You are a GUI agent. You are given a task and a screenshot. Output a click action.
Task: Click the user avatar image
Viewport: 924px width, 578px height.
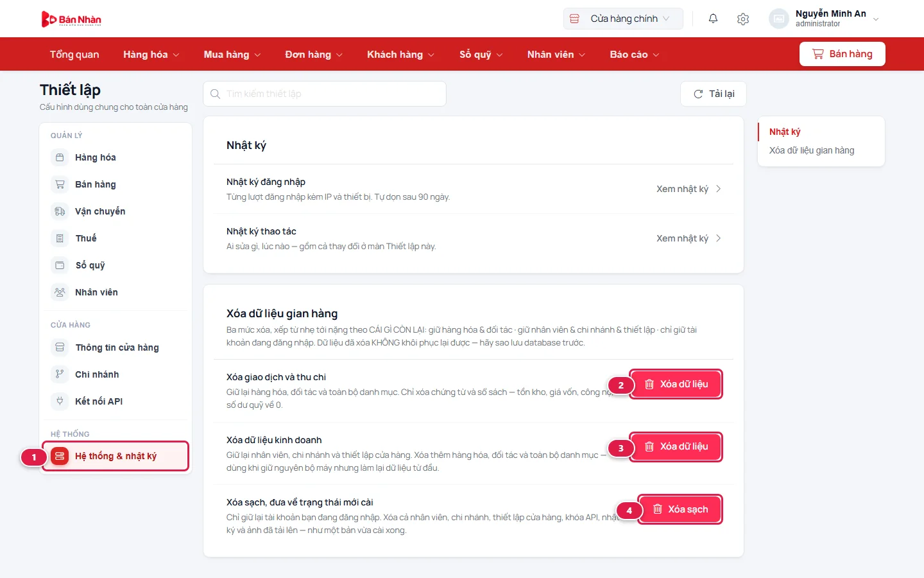tap(778, 19)
